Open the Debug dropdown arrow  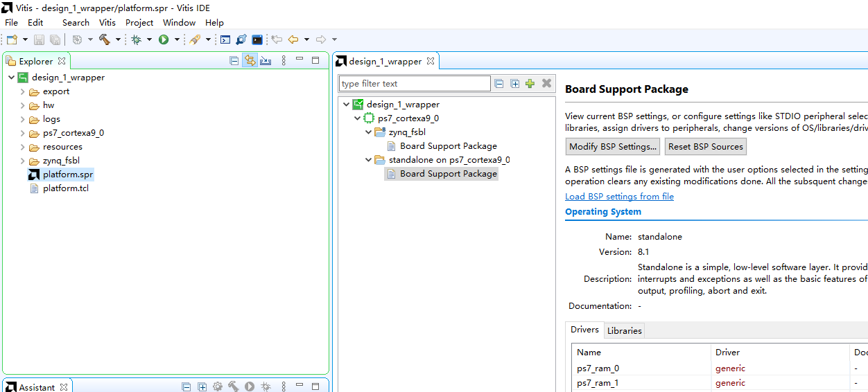tap(149, 39)
